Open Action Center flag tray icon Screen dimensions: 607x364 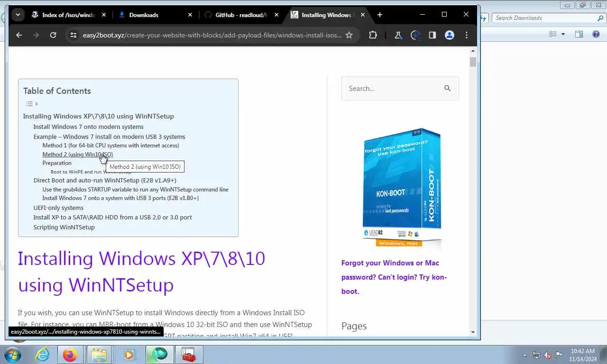(559, 355)
